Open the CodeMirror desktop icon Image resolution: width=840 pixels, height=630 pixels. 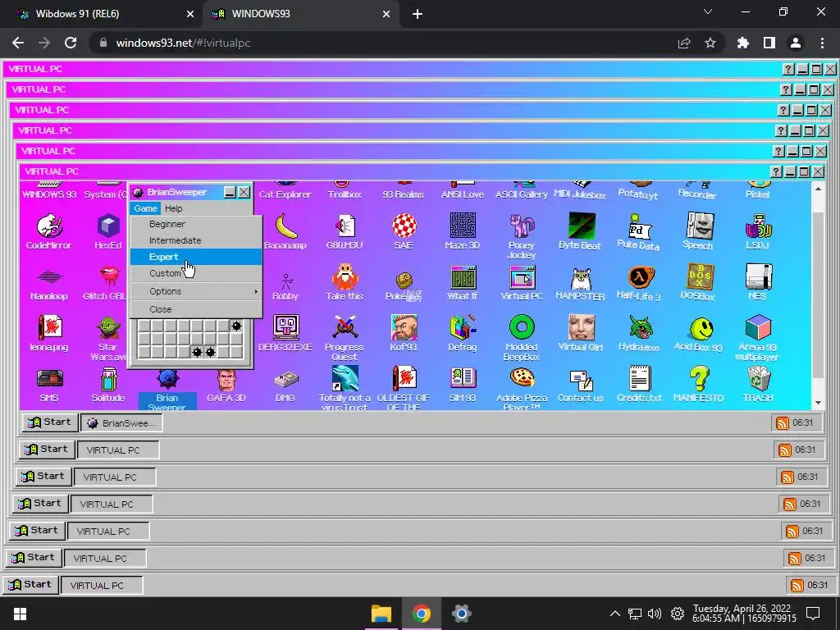(48, 231)
